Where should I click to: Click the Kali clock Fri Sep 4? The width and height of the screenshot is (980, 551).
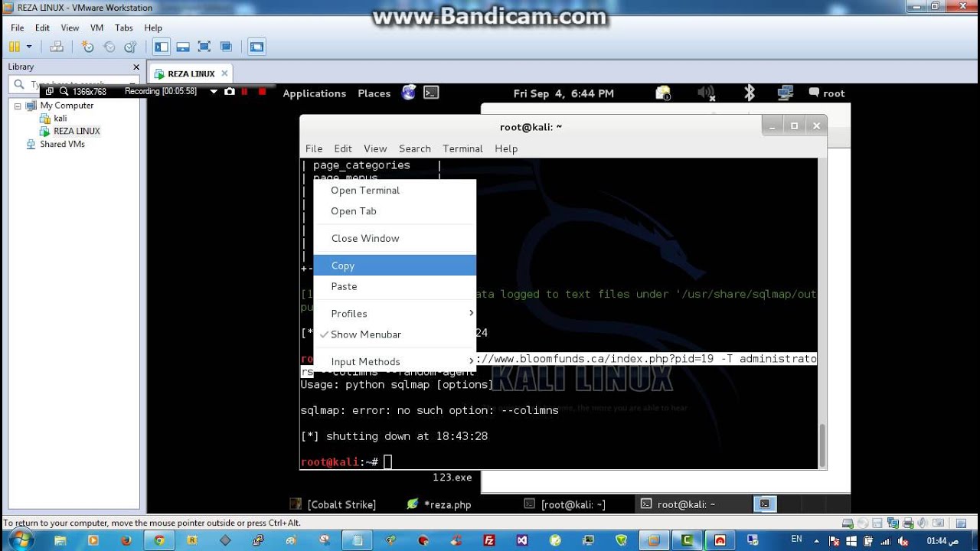[563, 93]
